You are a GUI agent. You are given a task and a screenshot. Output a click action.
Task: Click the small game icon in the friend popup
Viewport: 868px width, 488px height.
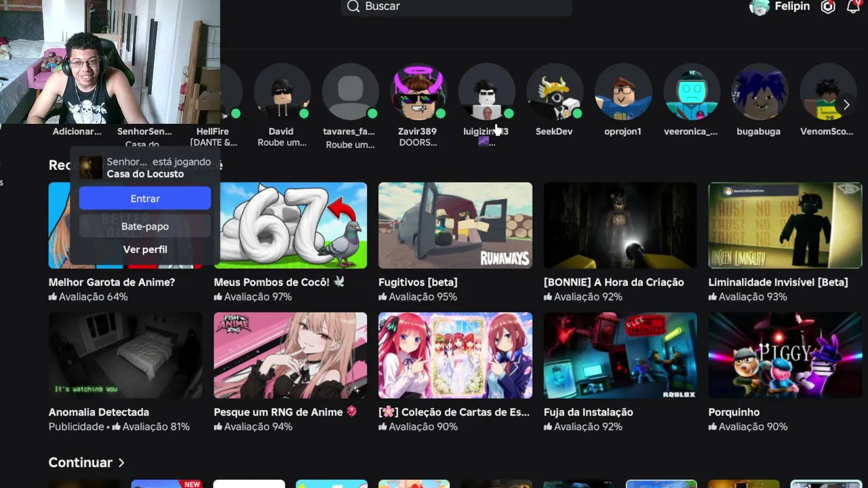[91, 167]
